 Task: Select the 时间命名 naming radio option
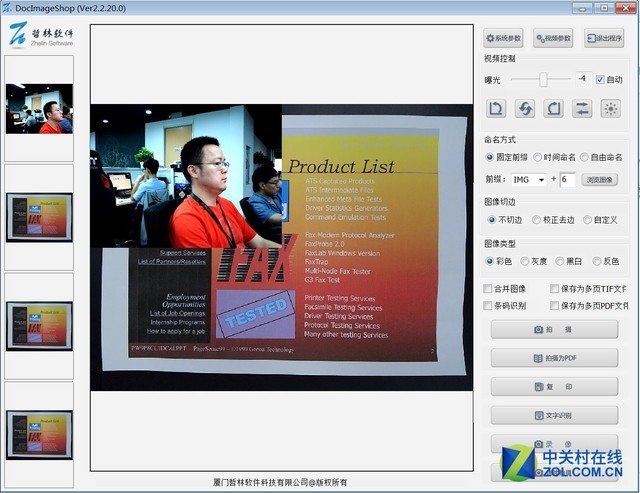click(538, 157)
